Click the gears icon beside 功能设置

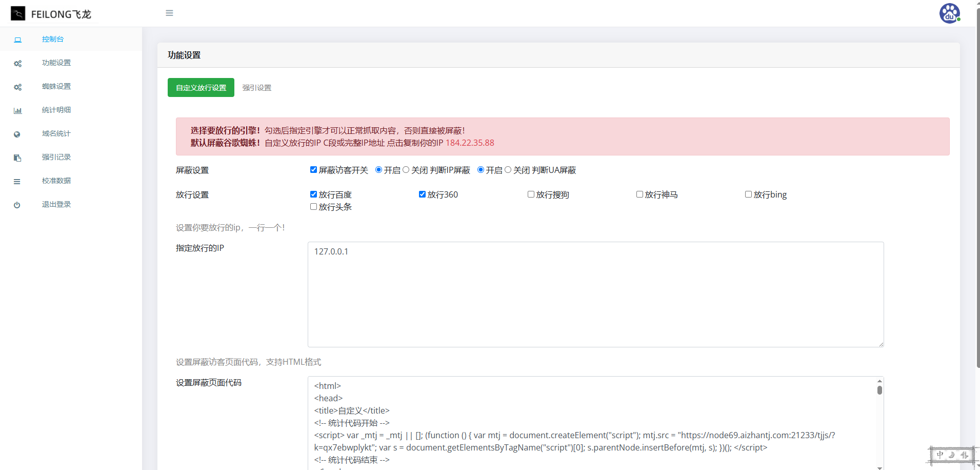click(x=17, y=63)
